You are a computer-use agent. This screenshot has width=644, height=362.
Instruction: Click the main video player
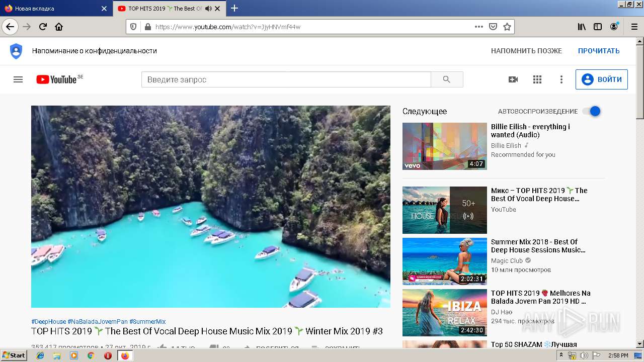(x=211, y=207)
